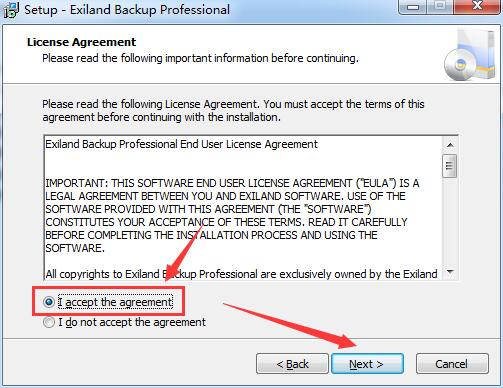Click inside the EULA text box
The image size is (503, 388).
tap(243, 208)
